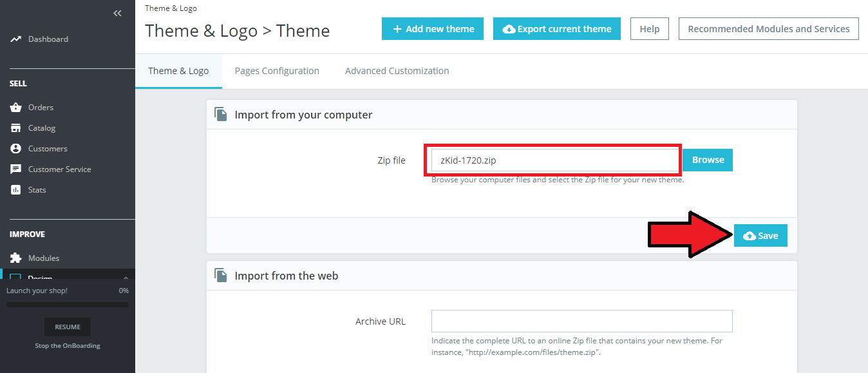
Task: Switch to the Pages Configuration tab
Action: coord(277,71)
